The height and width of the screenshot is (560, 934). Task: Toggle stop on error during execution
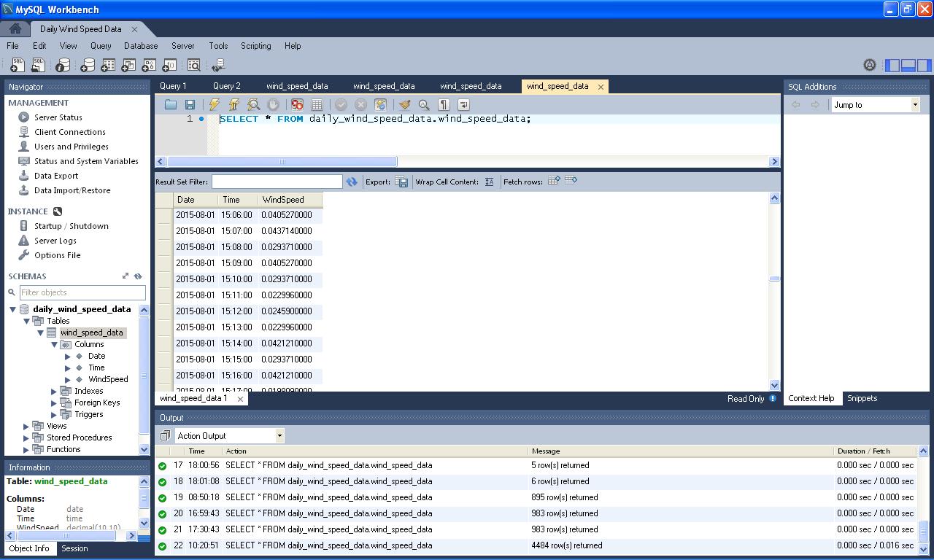click(297, 104)
